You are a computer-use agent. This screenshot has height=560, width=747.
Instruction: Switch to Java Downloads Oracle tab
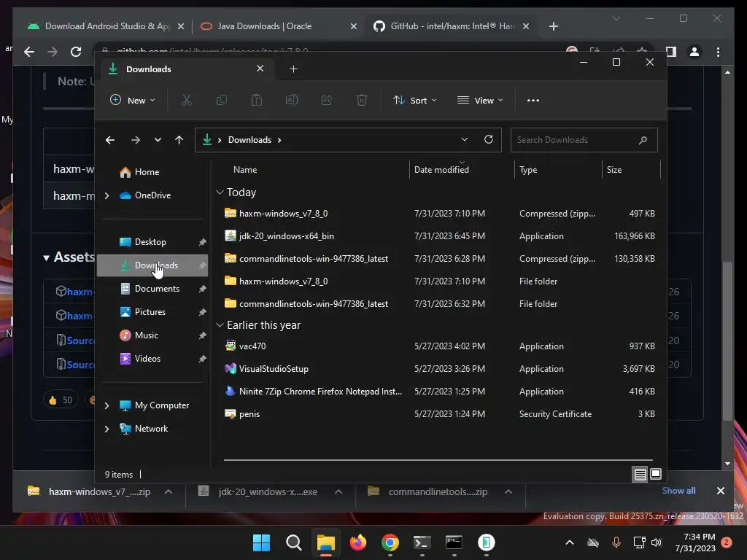279,26
